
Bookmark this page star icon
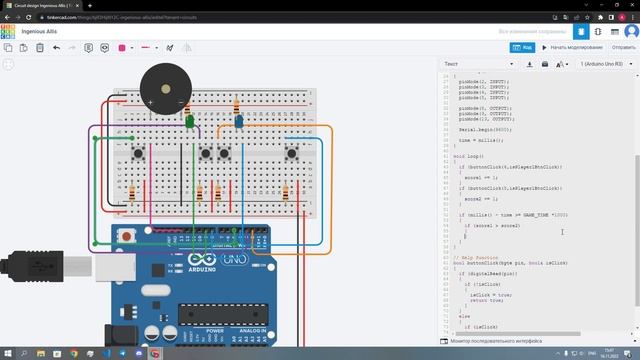pos(587,17)
